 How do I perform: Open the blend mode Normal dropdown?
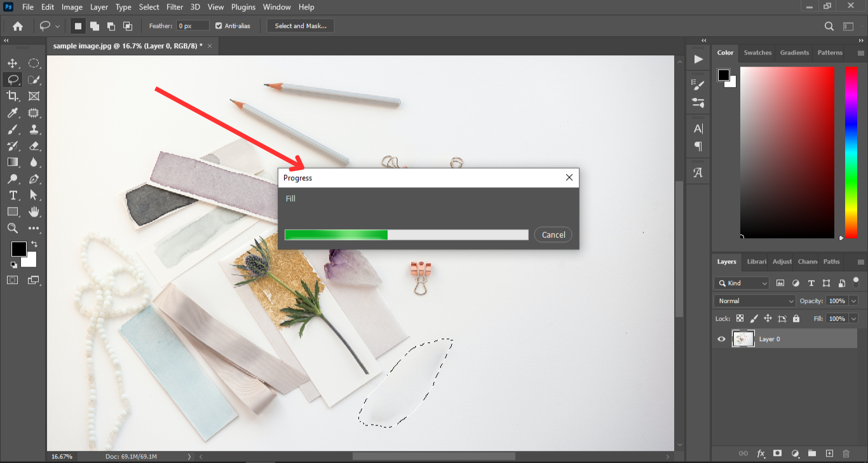(x=754, y=301)
